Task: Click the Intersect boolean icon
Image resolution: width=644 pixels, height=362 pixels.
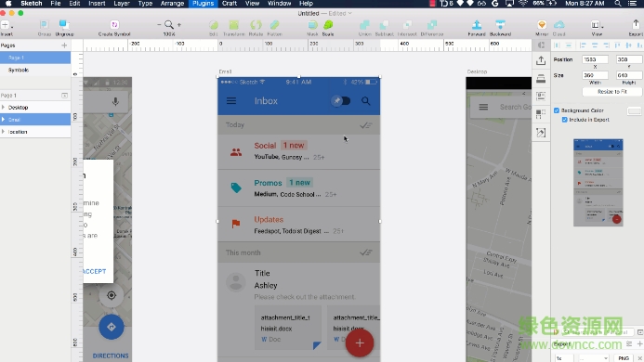Action: tap(407, 25)
